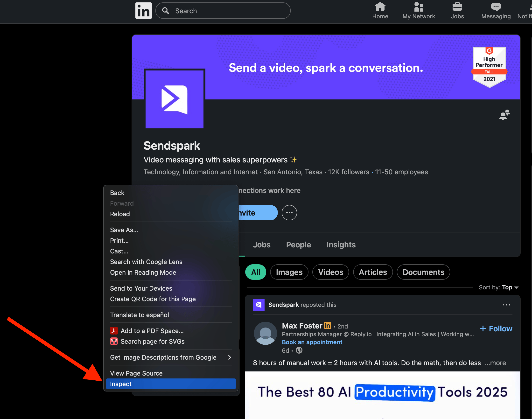
Task: Choose Search with Google Lens
Action: point(171,262)
